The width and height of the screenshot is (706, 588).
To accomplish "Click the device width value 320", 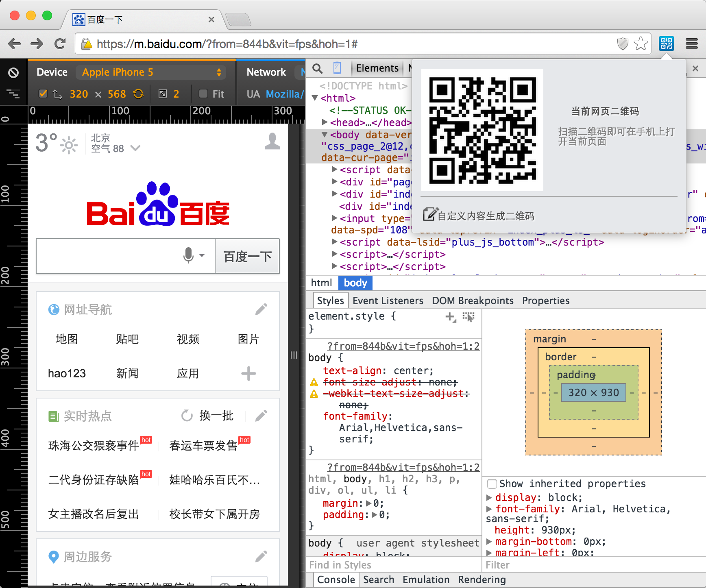I will [79, 94].
